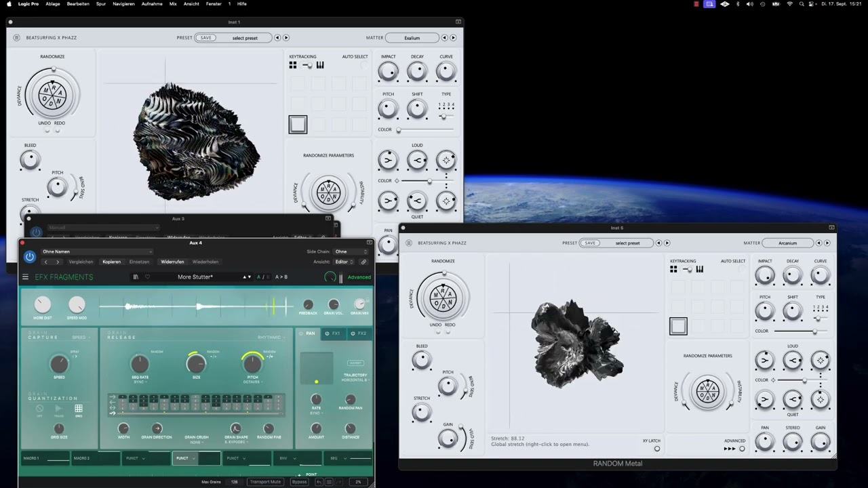Toggle FX1 power in EFX Fragments
The height and width of the screenshot is (488, 868).
327,333
